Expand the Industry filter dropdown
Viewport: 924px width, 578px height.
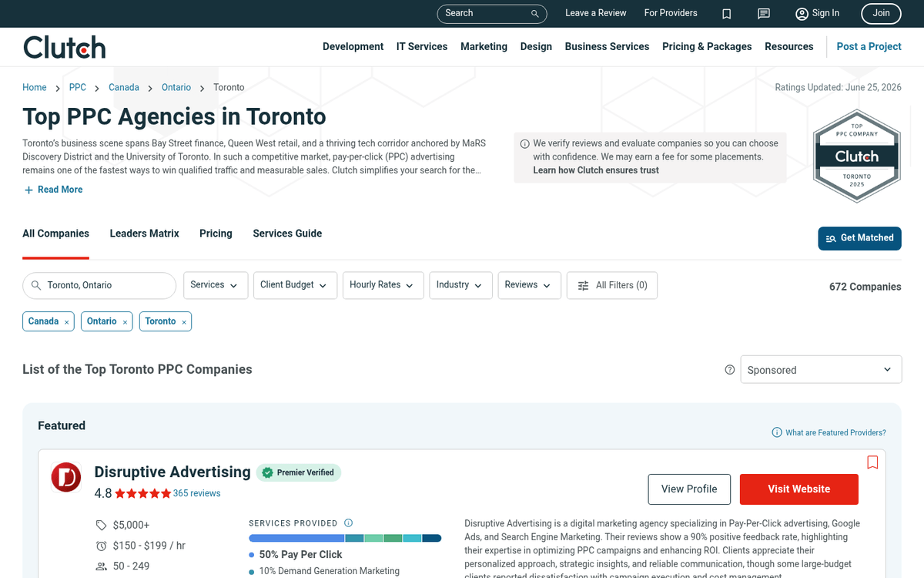pos(460,285)
